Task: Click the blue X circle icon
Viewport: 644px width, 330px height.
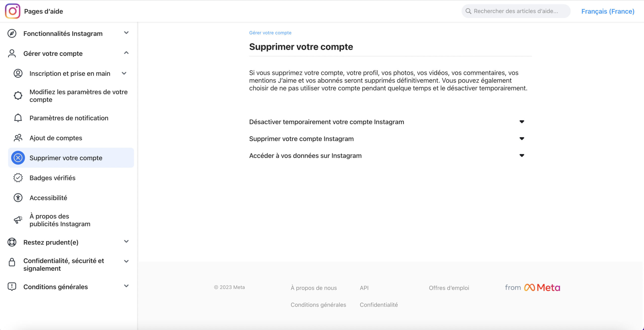Action: pos(18,158)
